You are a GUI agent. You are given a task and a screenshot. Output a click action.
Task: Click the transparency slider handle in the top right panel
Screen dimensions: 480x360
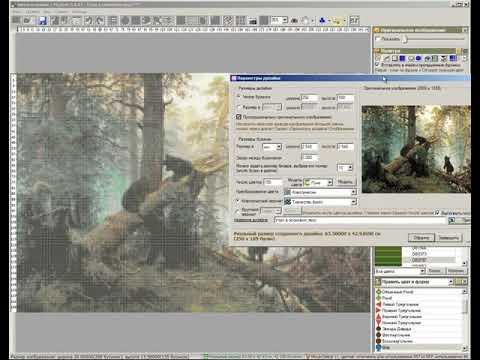point(404,39)
